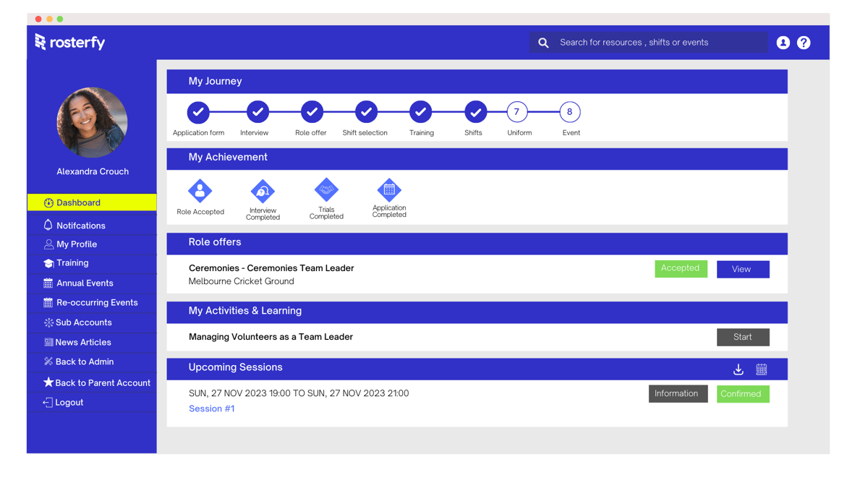The image size is (868, 488).
Task: Toggle the completed Interview step checkmark
Action: pos(257,111)
